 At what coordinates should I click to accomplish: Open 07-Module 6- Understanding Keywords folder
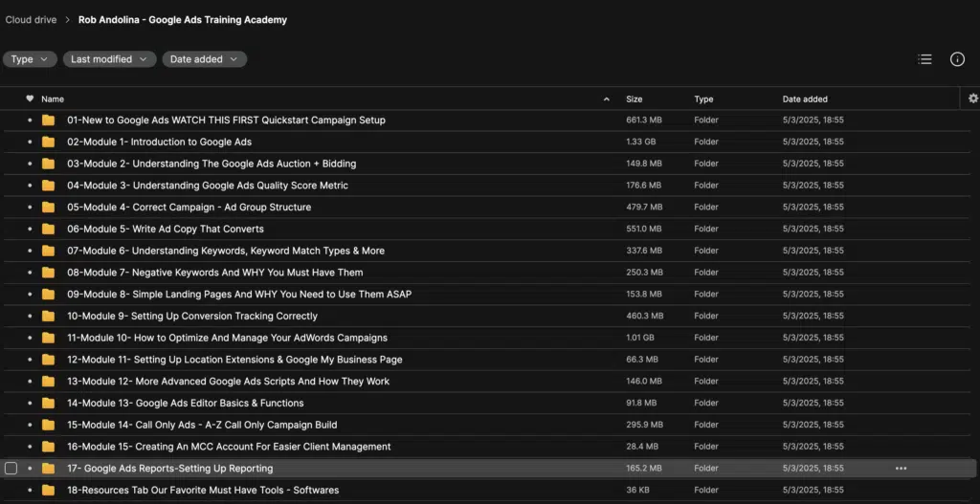226,252
